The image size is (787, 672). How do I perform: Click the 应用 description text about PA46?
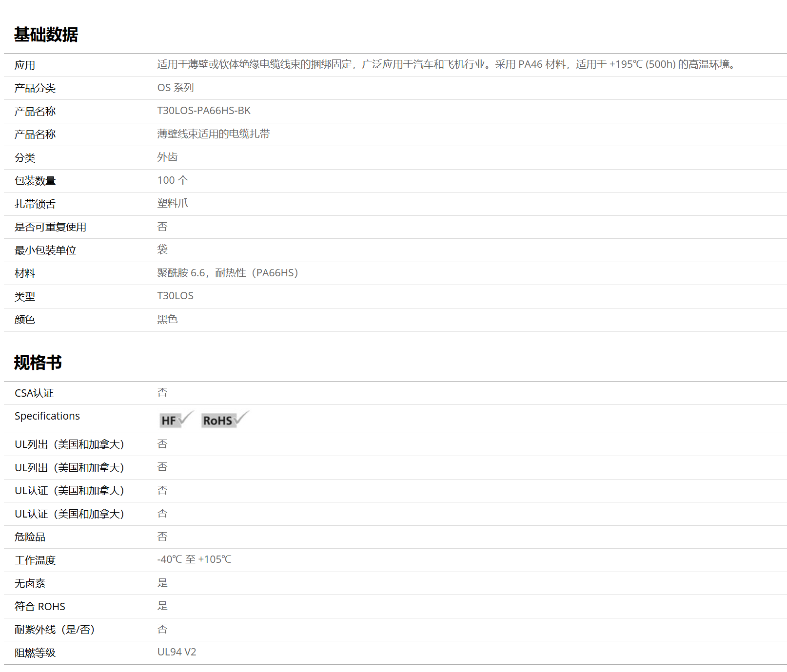[447, 64]
